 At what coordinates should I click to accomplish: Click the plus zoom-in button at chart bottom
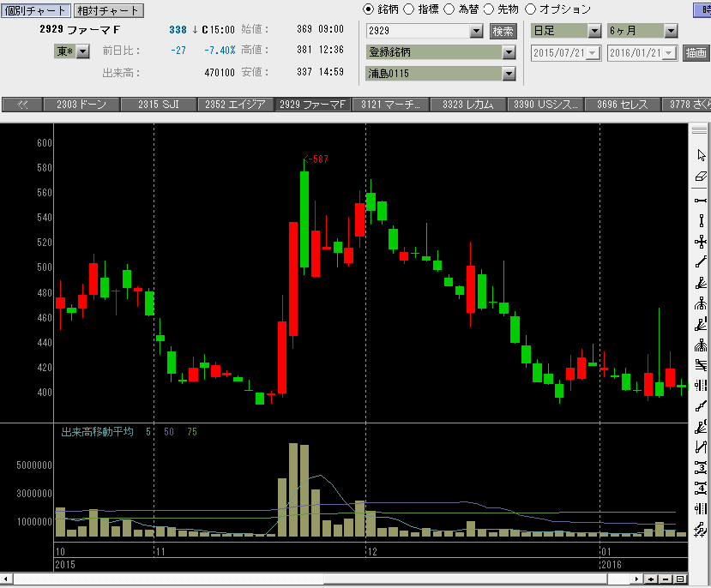651,579
